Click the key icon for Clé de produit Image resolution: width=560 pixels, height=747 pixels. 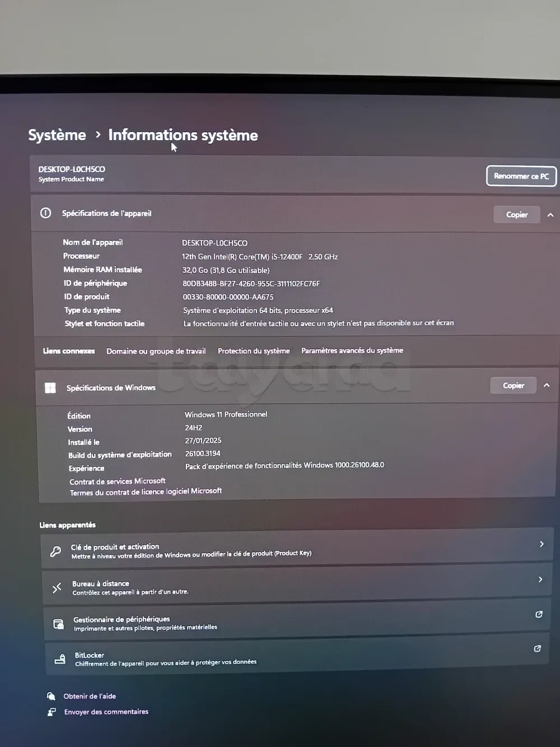(55, 551)
